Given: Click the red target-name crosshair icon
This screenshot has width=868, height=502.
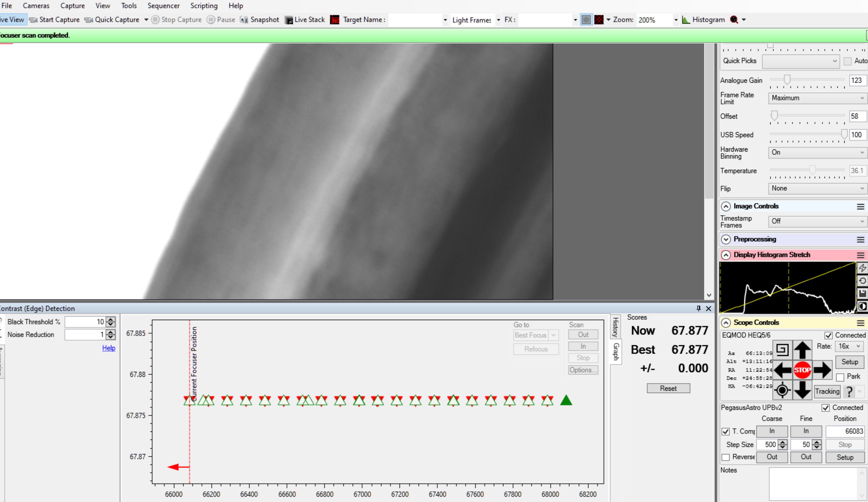Looking at the screenshot, I should pyautogui.click(x=335, y=20).
